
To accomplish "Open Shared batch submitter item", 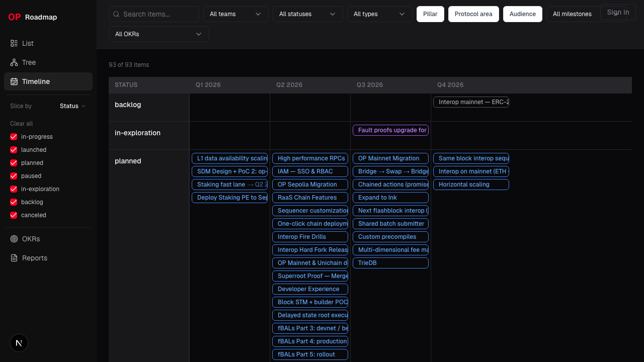I will pyautogui.click(x=390, y=224).
